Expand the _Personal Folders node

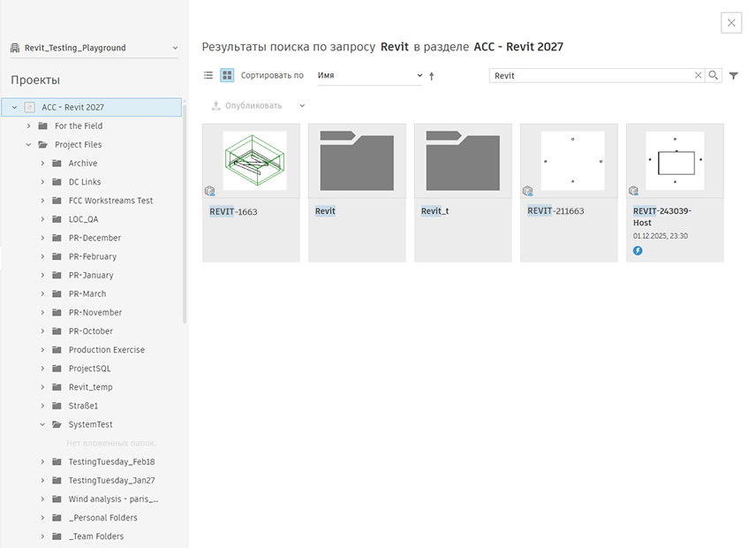(42, 518)
